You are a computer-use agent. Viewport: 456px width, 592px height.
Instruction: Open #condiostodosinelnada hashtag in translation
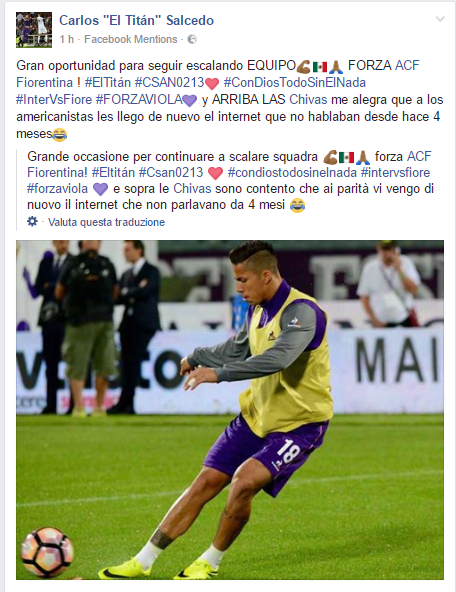(x=292, y=173)
